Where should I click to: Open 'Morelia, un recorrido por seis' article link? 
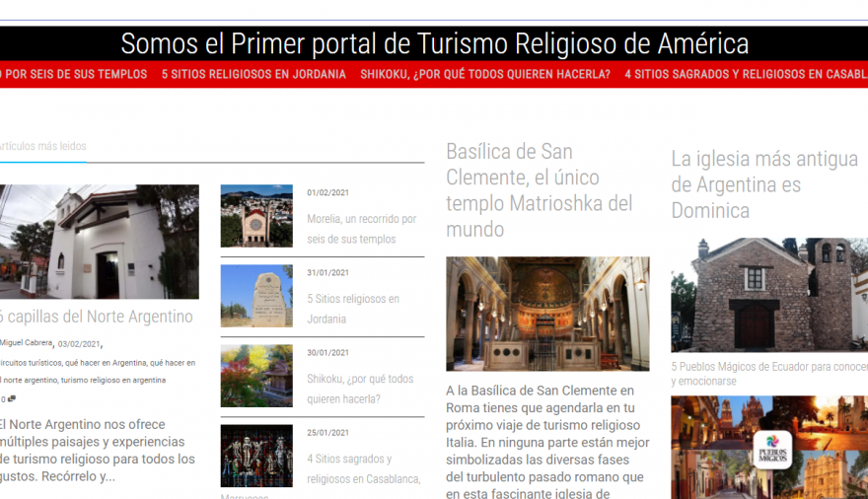pyautogui.click(x=361, y=229)
